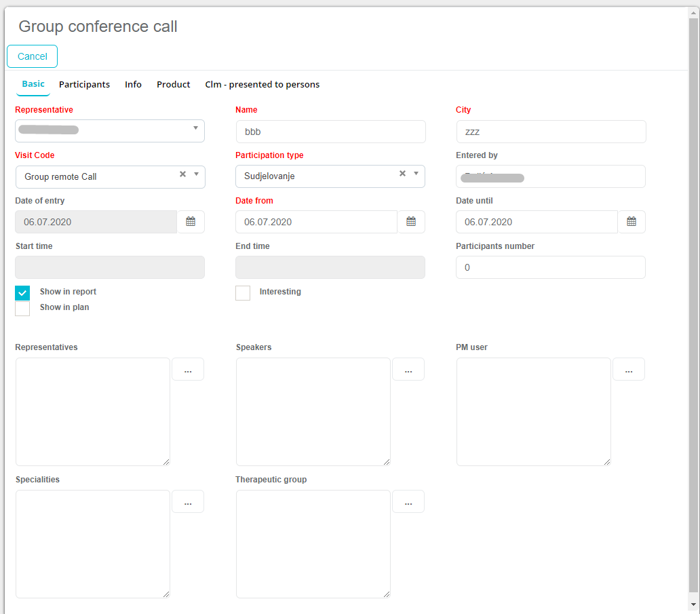The image size is (700, 614).
Task: Expand the Representative dropdown
Action: point(195,128)
